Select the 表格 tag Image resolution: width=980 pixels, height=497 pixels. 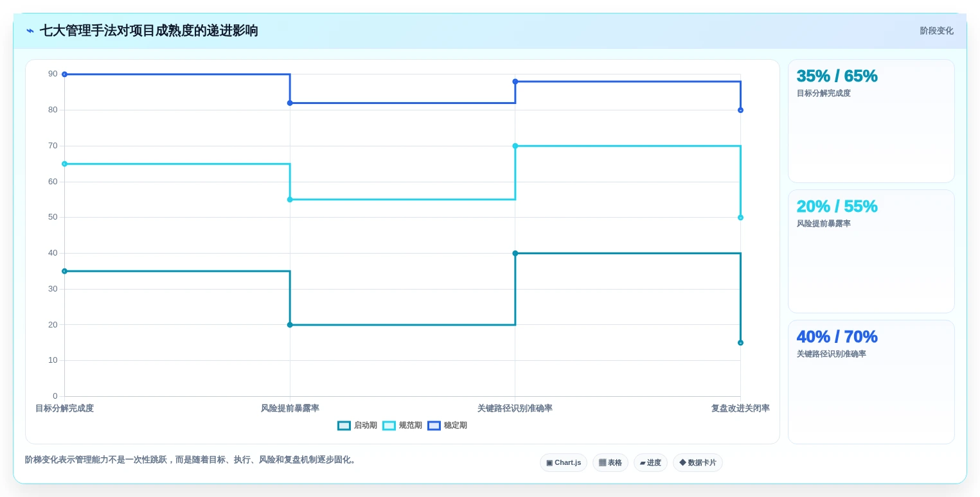[x=610, y=462]
